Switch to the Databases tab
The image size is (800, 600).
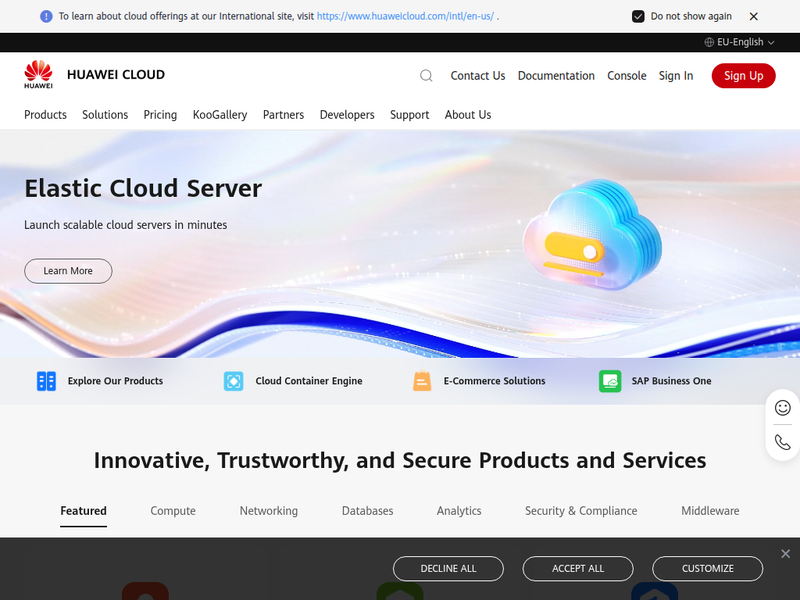(x=367, y=511)
